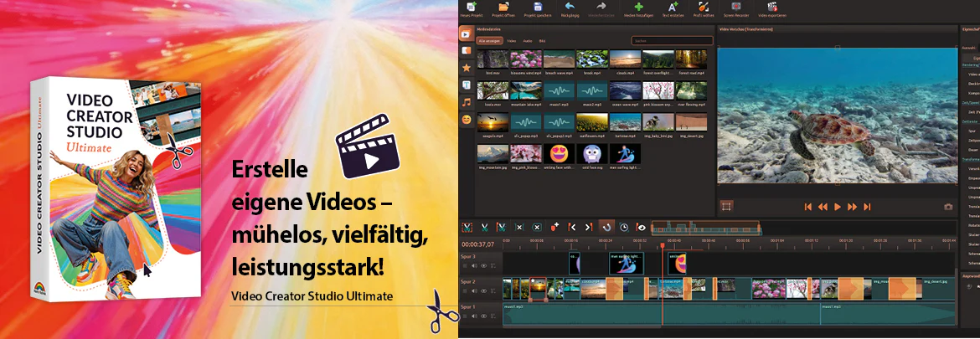
Task: Select the man surfing clip on Spur 3
Action: pos(627,264)
